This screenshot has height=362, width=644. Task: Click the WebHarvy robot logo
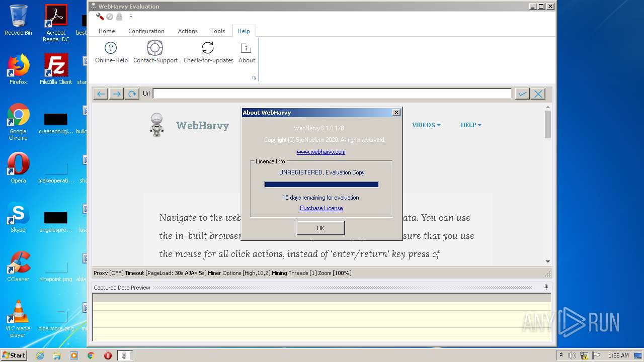[157, 125]
